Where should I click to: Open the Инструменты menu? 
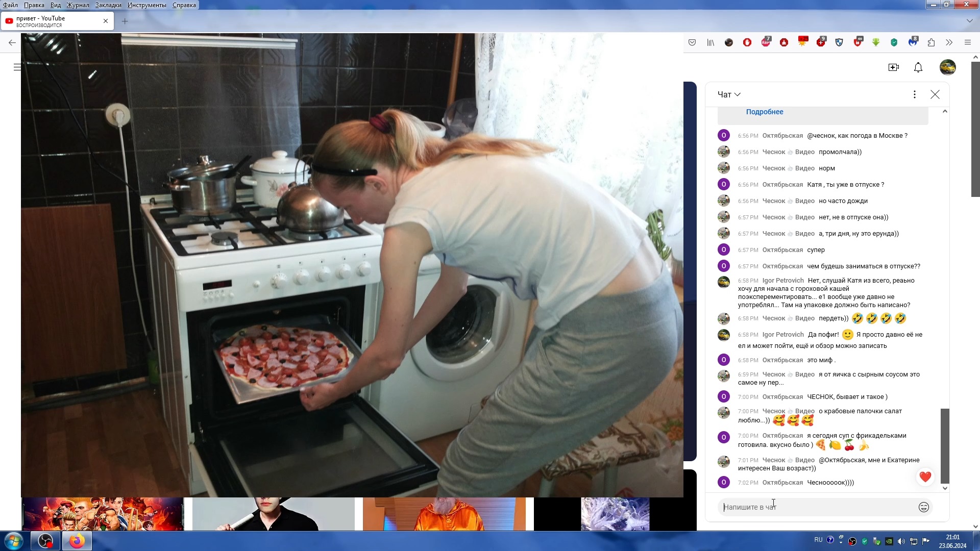pos(147,5)
